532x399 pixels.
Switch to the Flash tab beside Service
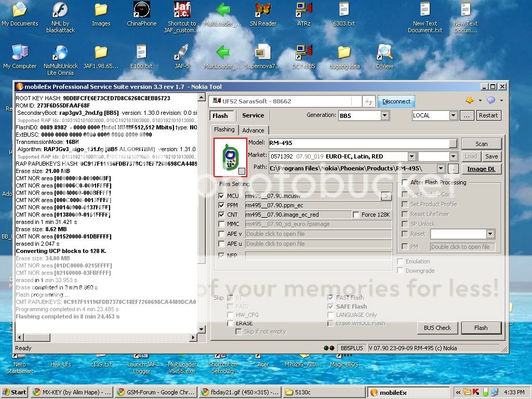pyautogui.click(x=221, y=116)
